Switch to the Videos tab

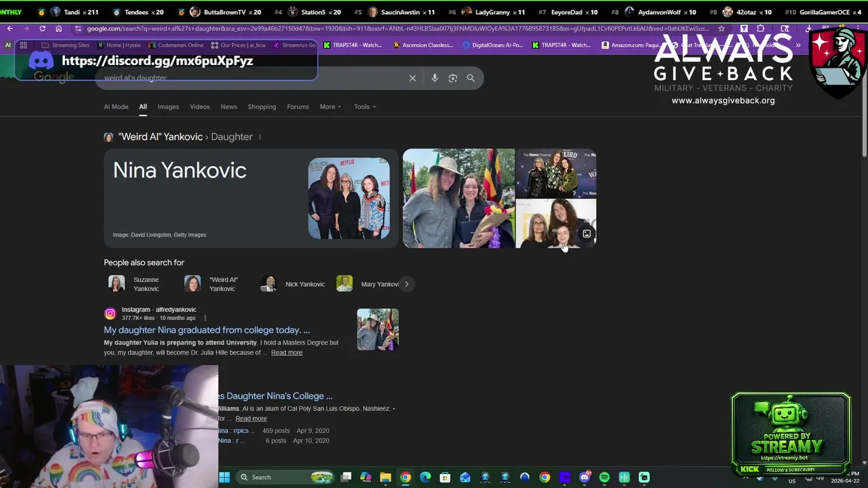tap(200, 106)
